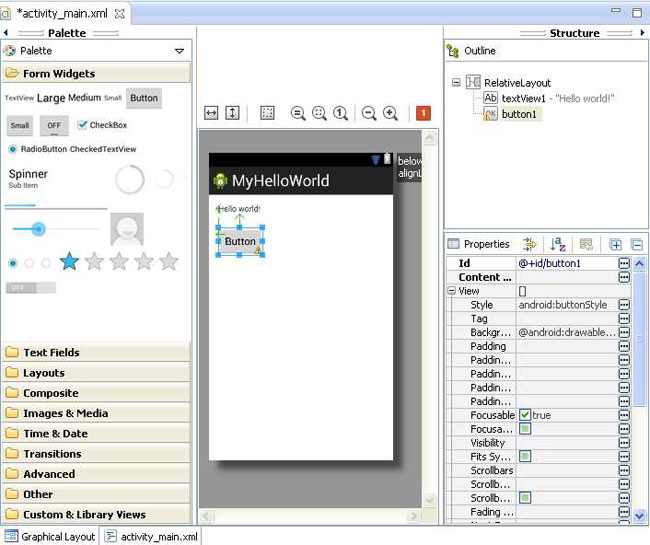Viewport: 650px width, 545px height.
Task: Expand all properties with plus icon
Action: point(616,244)
